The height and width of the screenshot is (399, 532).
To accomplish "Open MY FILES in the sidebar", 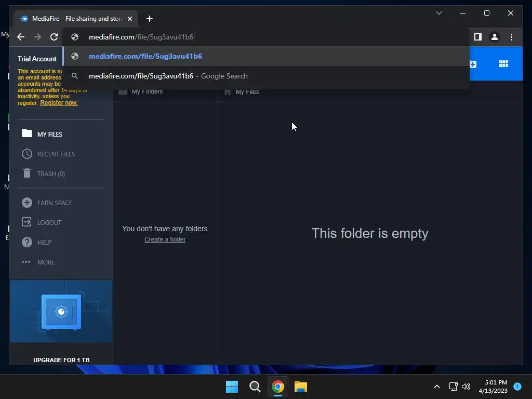I will click(49, 135).
